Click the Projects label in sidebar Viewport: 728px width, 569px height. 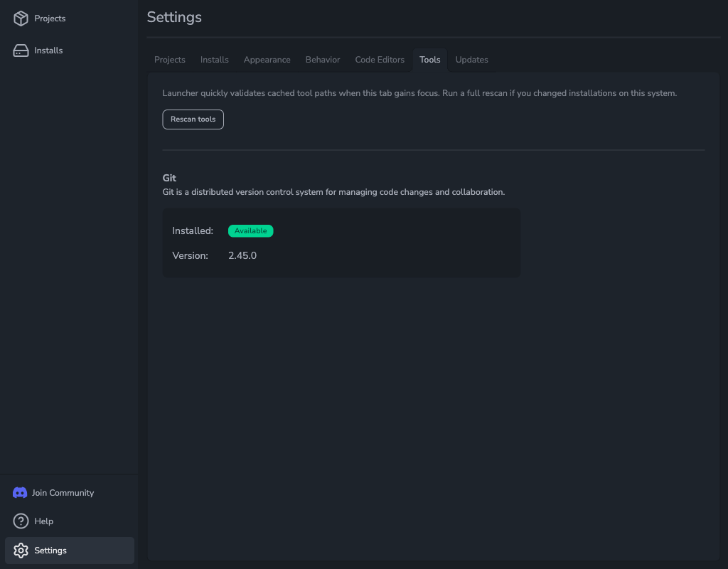(x=50, y=18)
